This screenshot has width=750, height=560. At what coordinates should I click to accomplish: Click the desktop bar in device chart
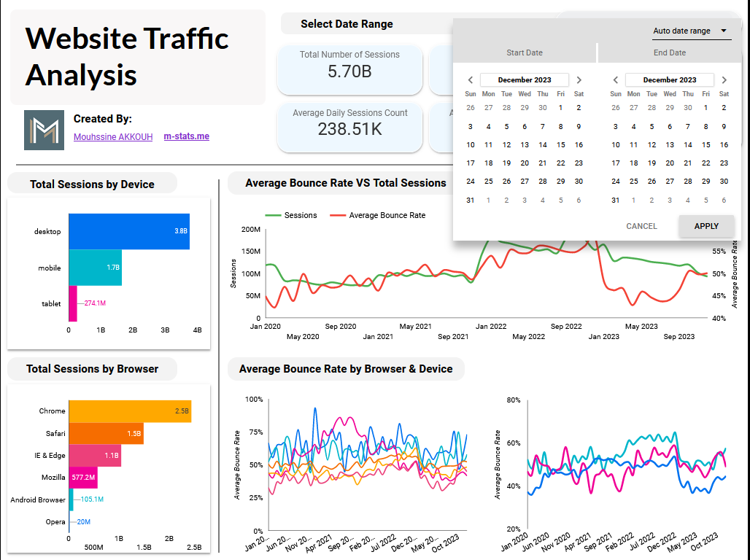pyautogui.click(x=129, y=232)
